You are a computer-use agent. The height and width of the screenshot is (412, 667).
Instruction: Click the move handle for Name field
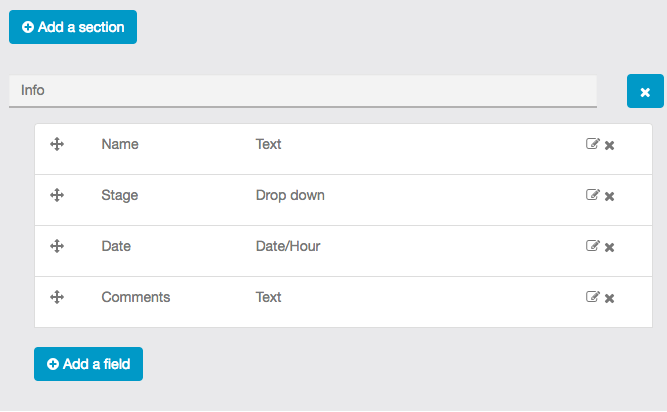pyautogui.click(x=57, y=144)
